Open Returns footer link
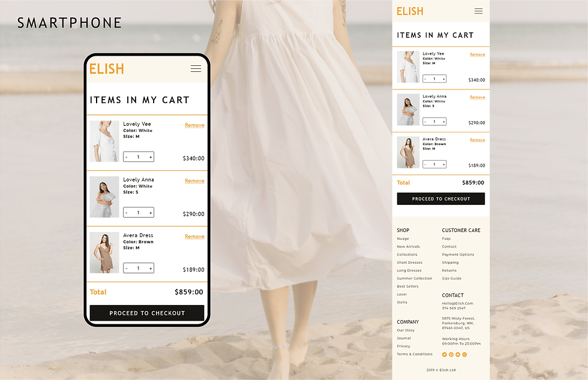The image size is (588, 380). (x=449, y=270)
